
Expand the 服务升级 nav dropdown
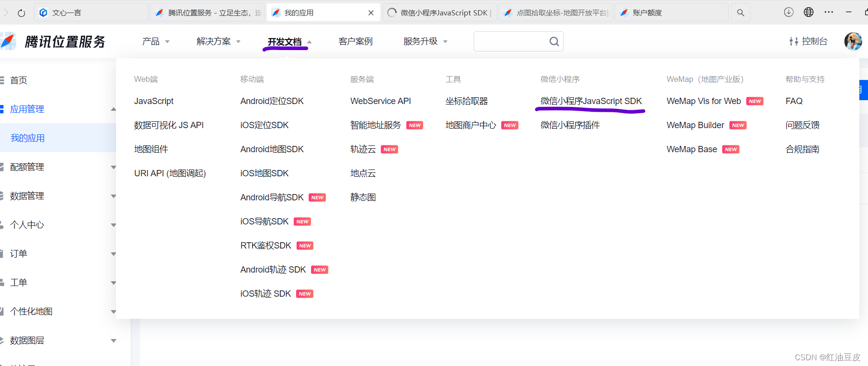426,42
